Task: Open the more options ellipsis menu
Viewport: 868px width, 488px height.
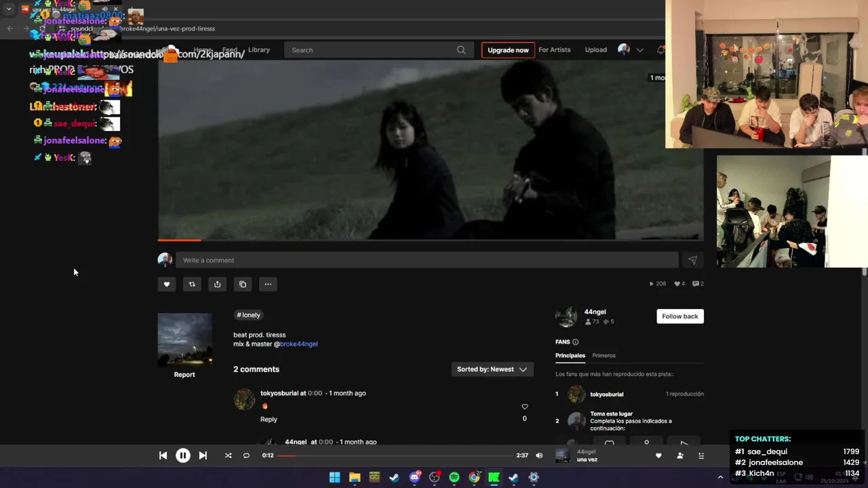Action: coord(268,284)
